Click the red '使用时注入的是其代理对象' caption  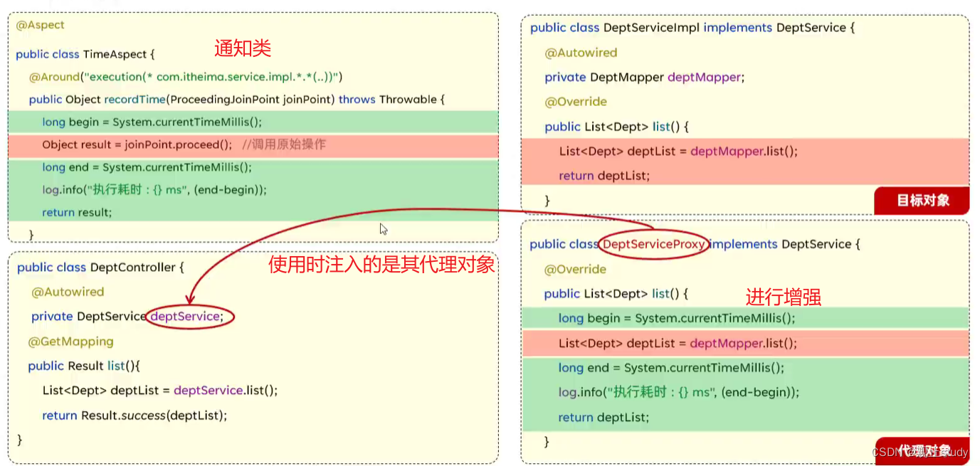tap(381, 265)
